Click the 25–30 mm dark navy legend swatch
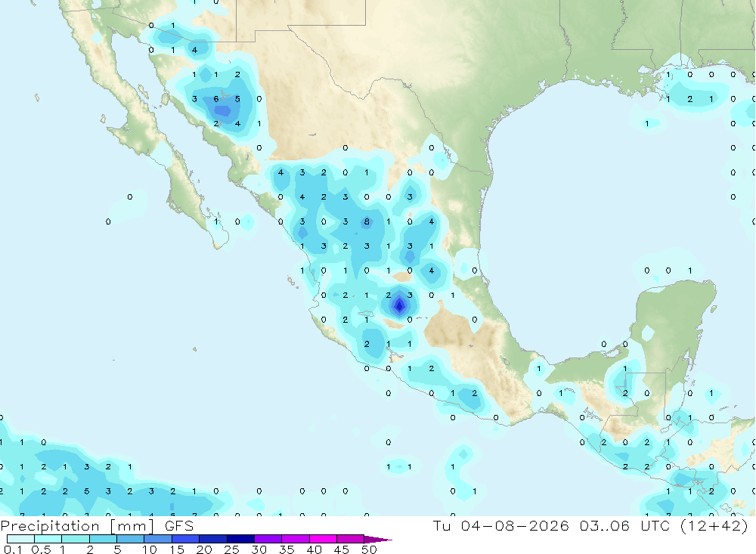Viewport: 756px width, 554px height. (x=240, y=539)
